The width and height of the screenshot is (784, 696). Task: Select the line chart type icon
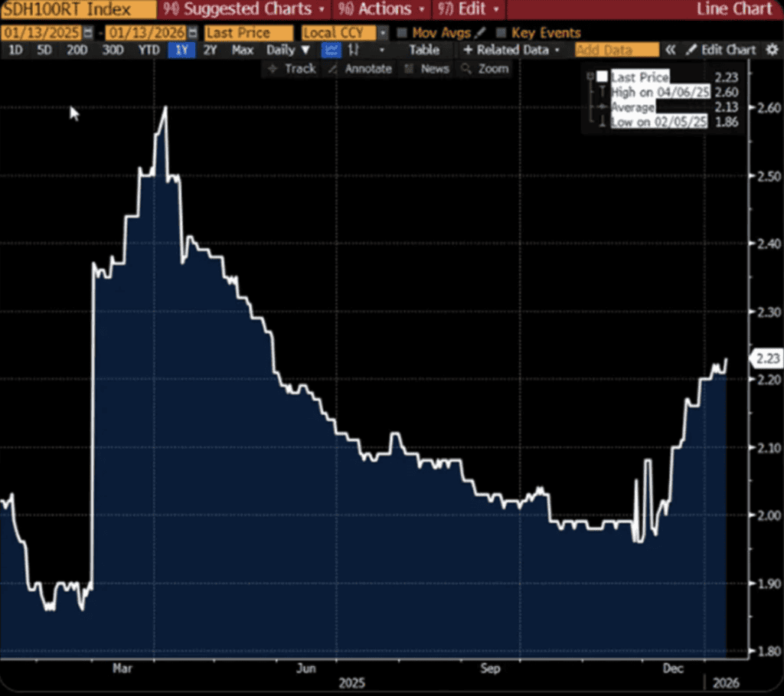331,50
